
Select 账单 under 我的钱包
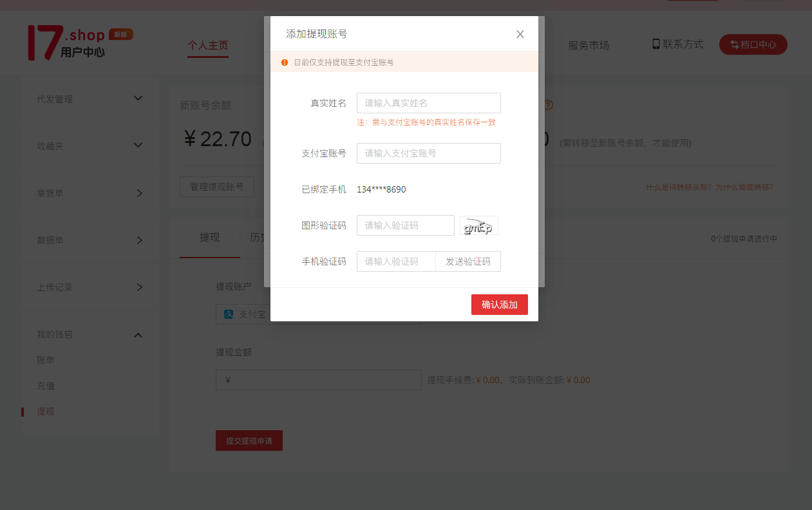click(44, 360)
